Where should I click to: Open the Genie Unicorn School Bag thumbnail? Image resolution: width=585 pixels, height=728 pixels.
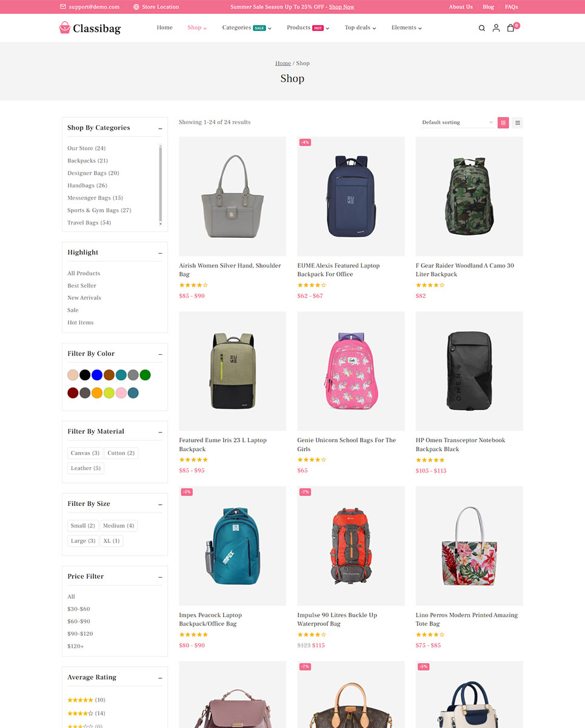(x=350, y=371)
